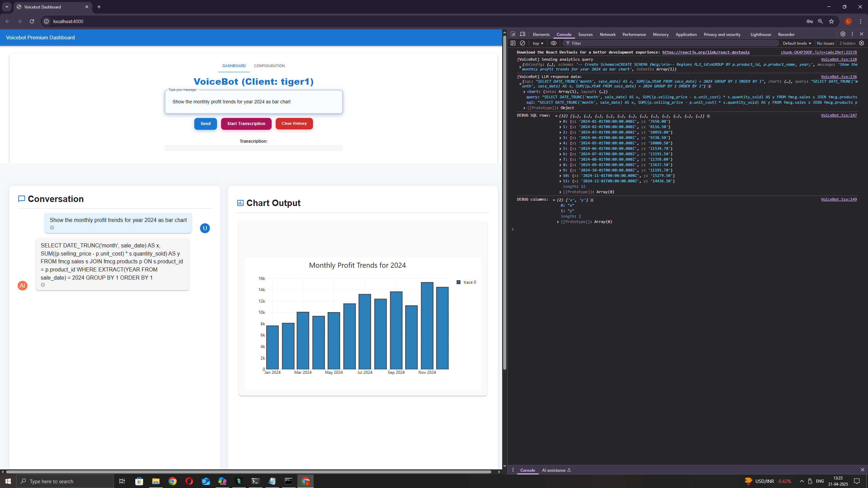Toggle the console sidebar panel icon
868x488 pixels.
click(513, 43)
